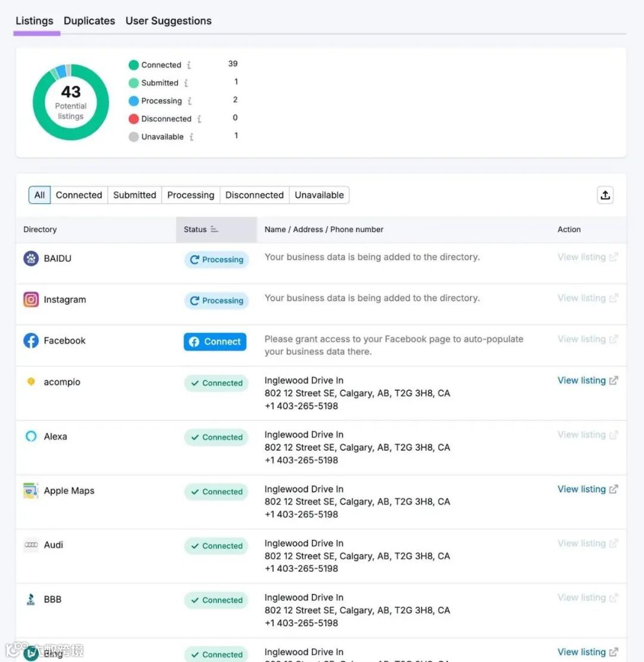Image resolution: width=644 pixels, height=662 pixels.
Task: Click the 43 potential listings donut chart
Action: coord(71,102)
